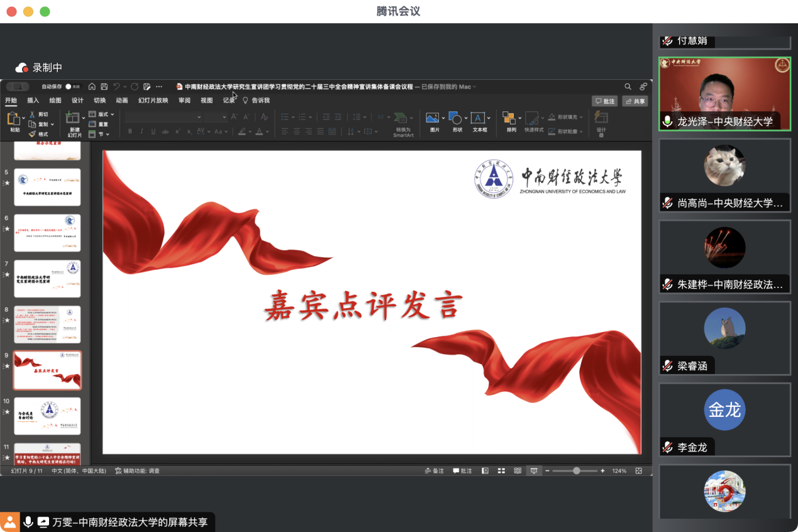Toggle 备注 notes pane in status bar

pyautogui.click(x=435, y=471)
